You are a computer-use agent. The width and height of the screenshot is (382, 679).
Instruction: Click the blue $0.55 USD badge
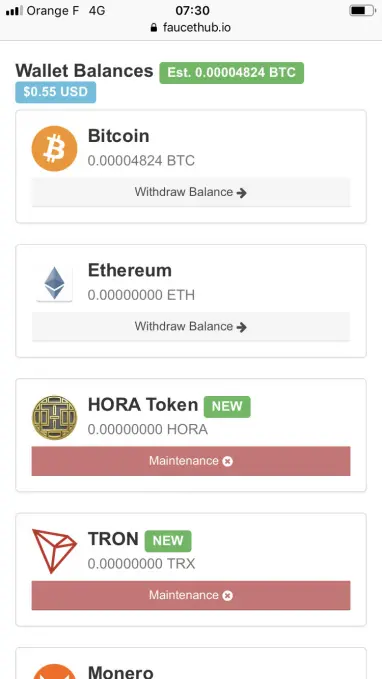(x=55, y=92)
